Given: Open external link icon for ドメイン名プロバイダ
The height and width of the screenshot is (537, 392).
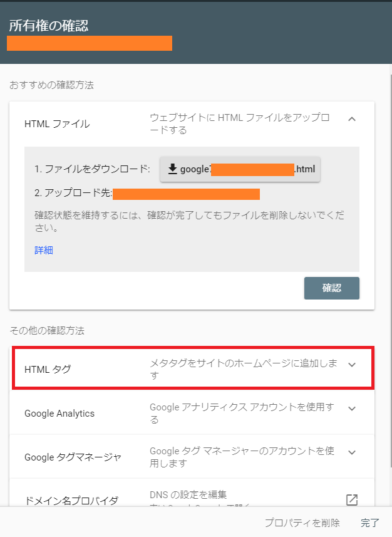Looking at the screenshot, I should [x=351, y=500].
